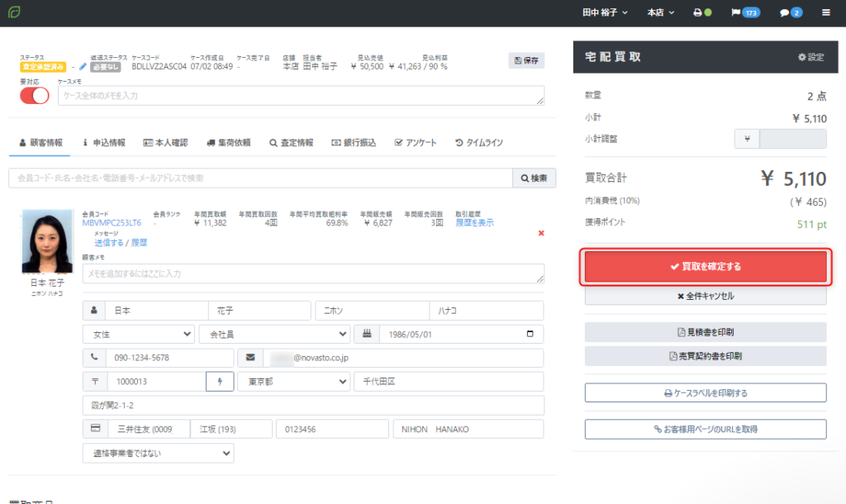Switch to the アンケート tab
Screen dimensions: 846x504
(x=416, y=143)
